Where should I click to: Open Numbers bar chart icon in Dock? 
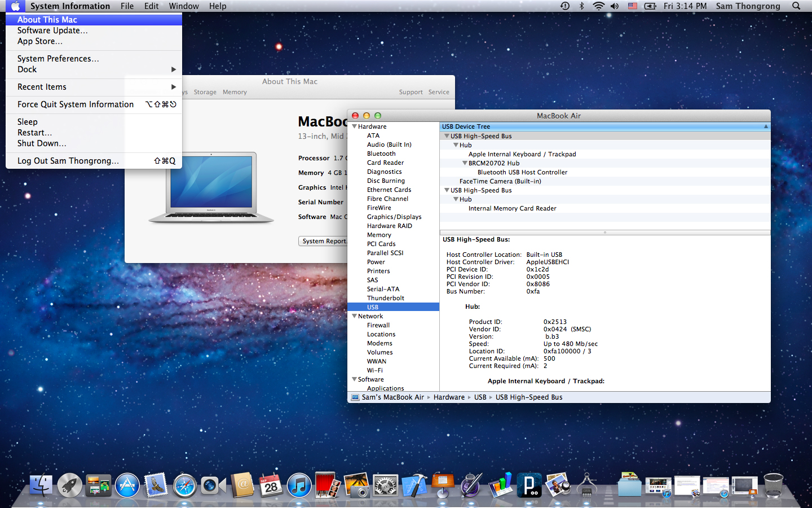[501, 485]
